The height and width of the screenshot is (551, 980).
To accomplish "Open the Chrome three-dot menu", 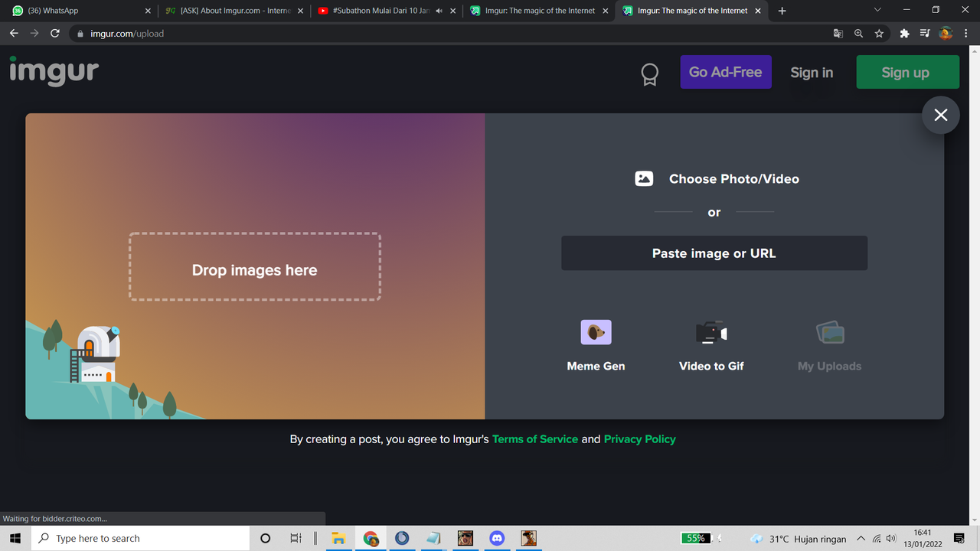I will point(966,34).
